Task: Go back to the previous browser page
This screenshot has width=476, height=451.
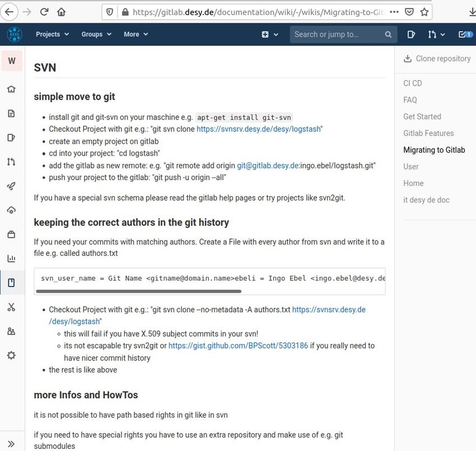Action: 9,12
